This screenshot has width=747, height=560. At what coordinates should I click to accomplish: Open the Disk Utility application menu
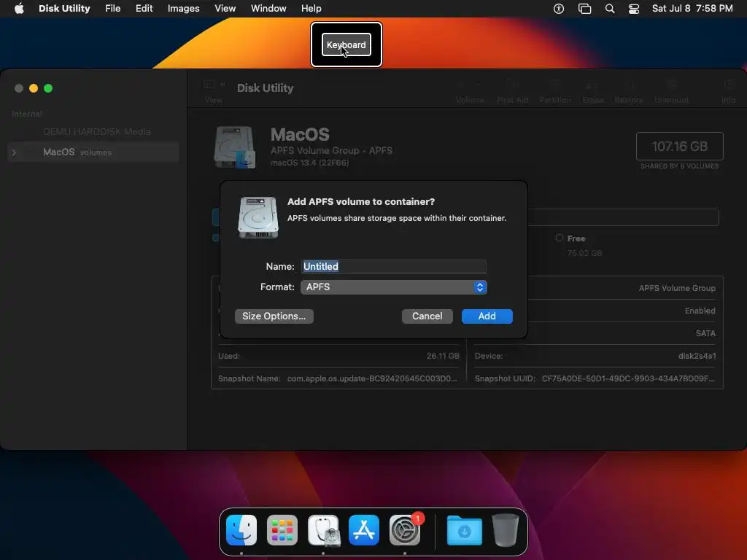click(64, 9)
